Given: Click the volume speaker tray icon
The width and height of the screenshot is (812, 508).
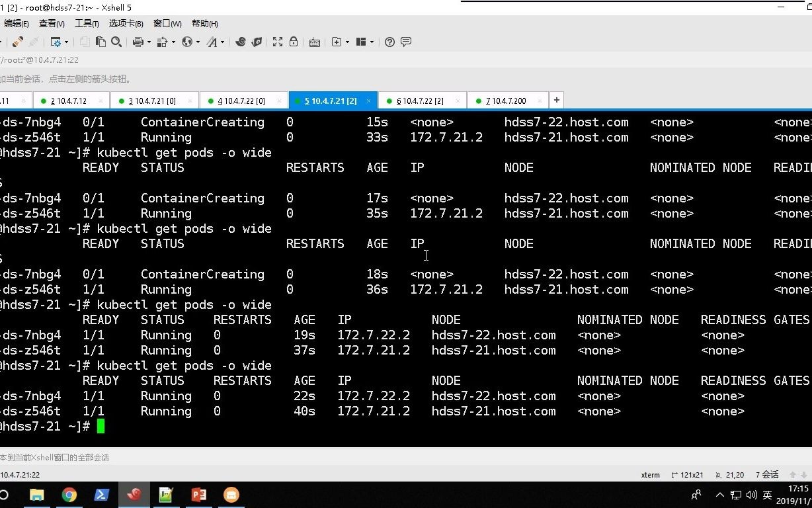Looking at the screenshot, I should pyautogui.click(x=751, y=495).
